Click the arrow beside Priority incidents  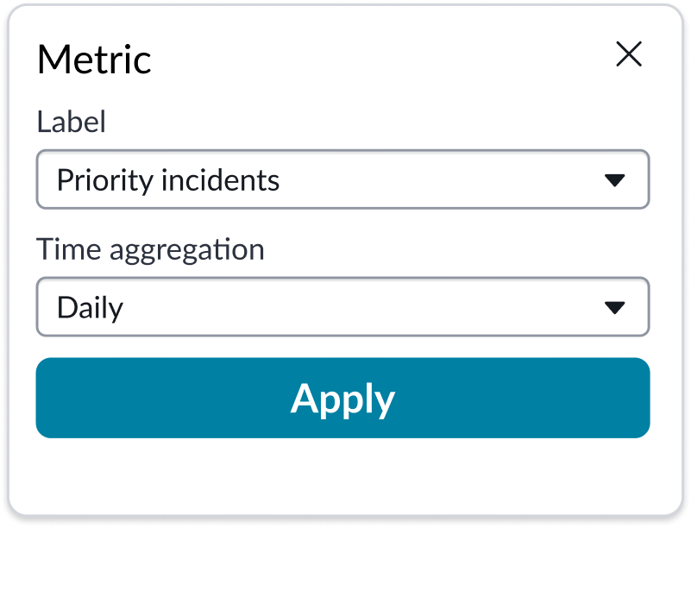tap(615, 179)
